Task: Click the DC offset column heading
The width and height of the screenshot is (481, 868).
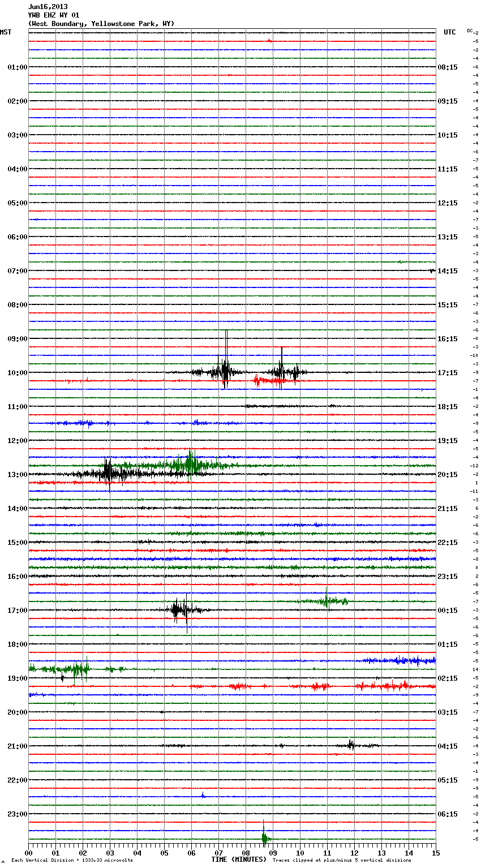Action: [x=470, y=31]
